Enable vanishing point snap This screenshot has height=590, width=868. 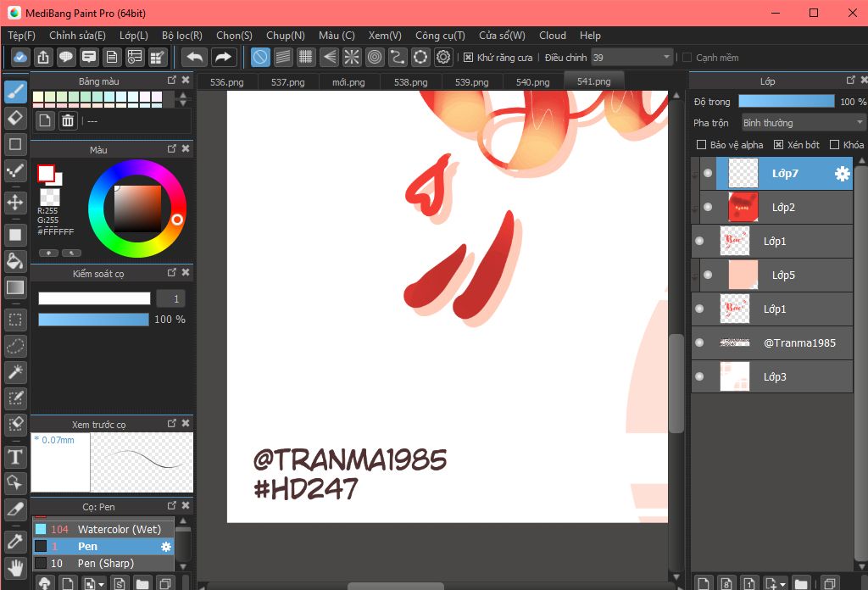coord(329,57)
